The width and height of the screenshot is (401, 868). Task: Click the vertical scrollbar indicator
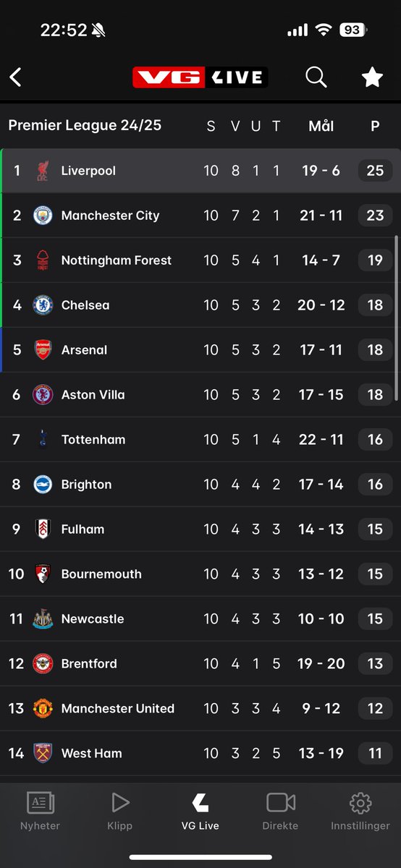(396, 318)
